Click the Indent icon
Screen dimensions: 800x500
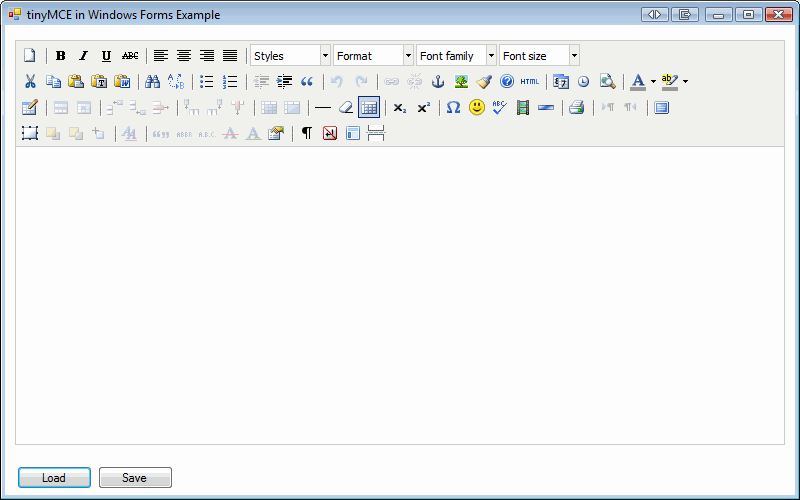284,81
